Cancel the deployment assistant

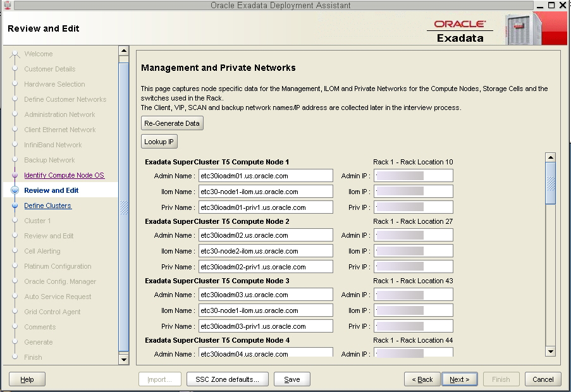point(543,379)
